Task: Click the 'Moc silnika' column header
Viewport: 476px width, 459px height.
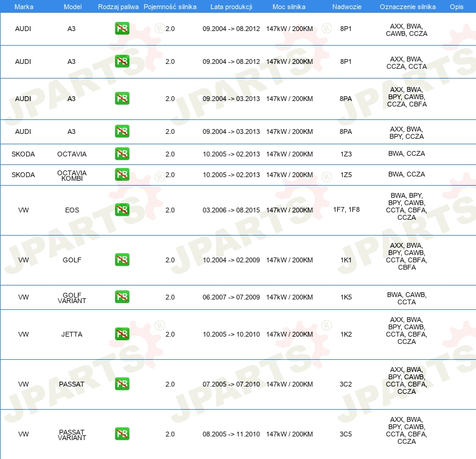Action: pyautogui.click(x=289, y=7)
